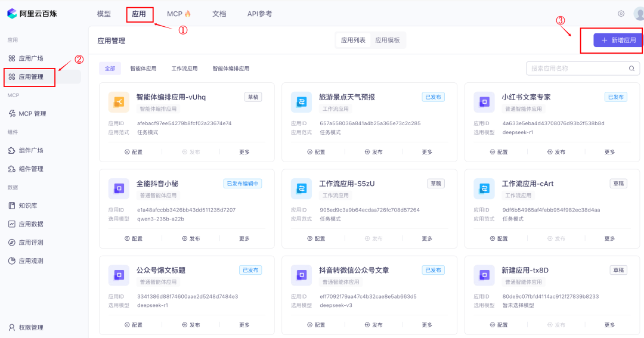Open 更多 options for 公众号爆文标题
Viewport: 644px width, 338px height.
click(244, 325)
